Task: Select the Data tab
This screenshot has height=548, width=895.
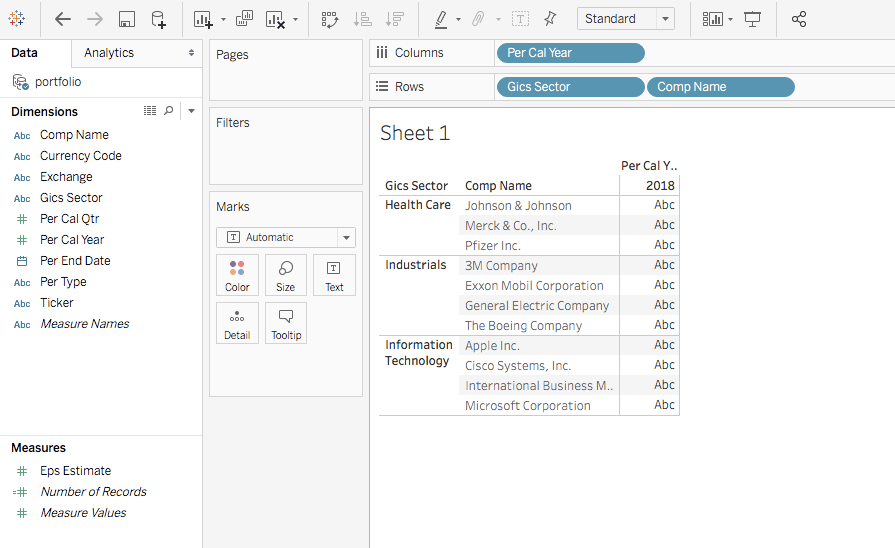Action: (24, 53)
